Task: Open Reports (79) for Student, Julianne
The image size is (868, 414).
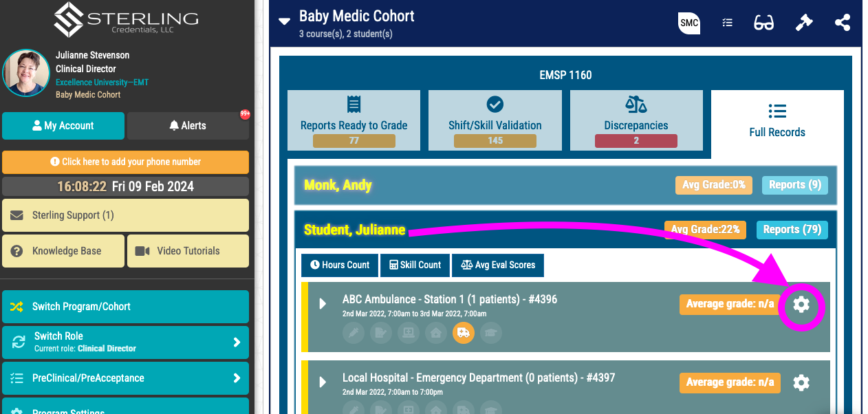Action: 792,229
